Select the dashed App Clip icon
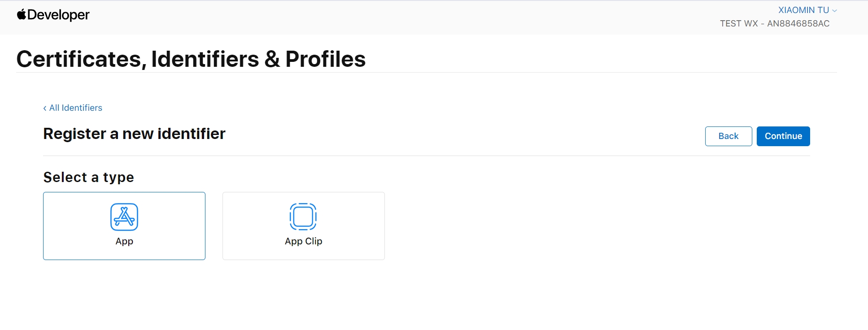Image resolution: width=868 pixels, height=330 pixels. pyautogui.click(x=303, y=217)
